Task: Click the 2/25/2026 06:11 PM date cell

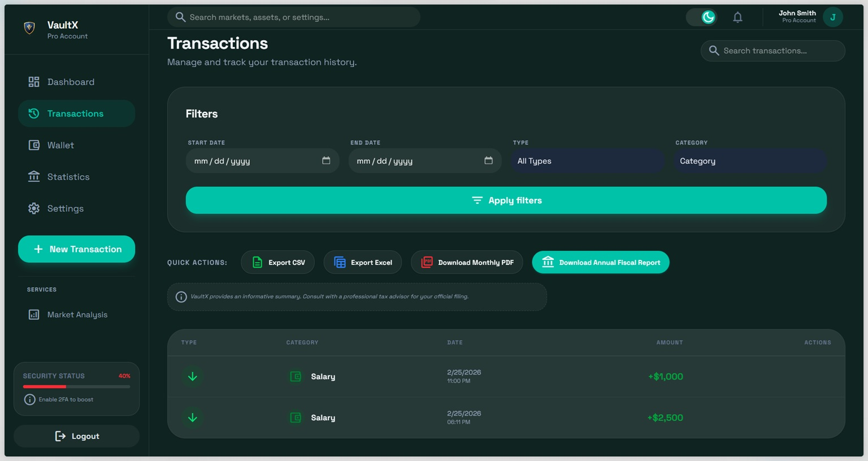Action: 464,417
